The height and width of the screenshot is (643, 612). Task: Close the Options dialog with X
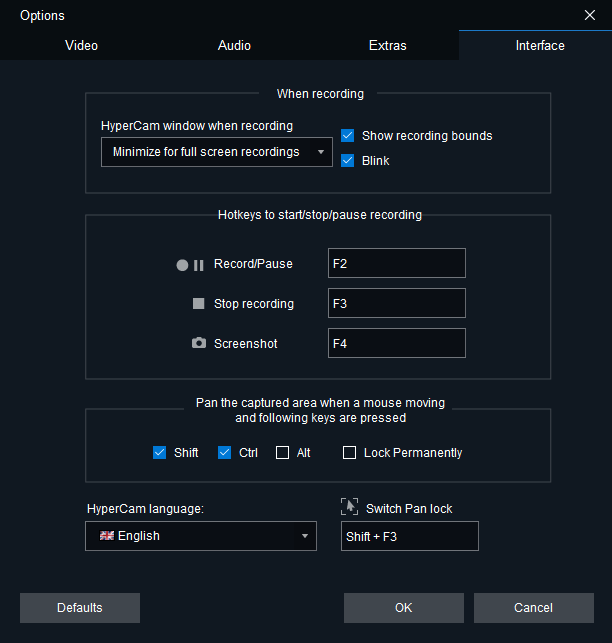click(589, 15)
